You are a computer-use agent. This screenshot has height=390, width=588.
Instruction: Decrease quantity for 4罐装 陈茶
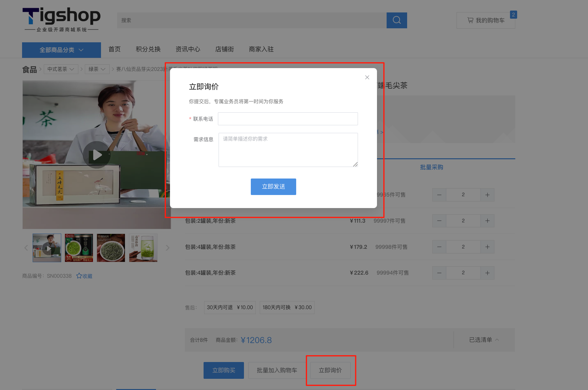[439, 247]
